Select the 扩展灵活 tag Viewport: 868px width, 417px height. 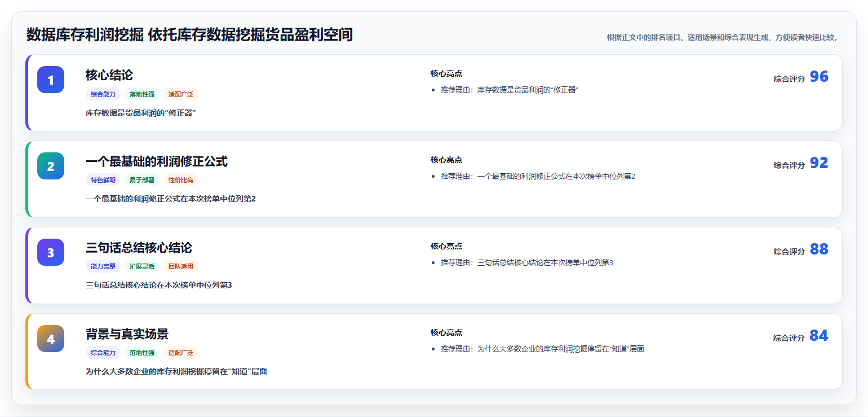142,266
